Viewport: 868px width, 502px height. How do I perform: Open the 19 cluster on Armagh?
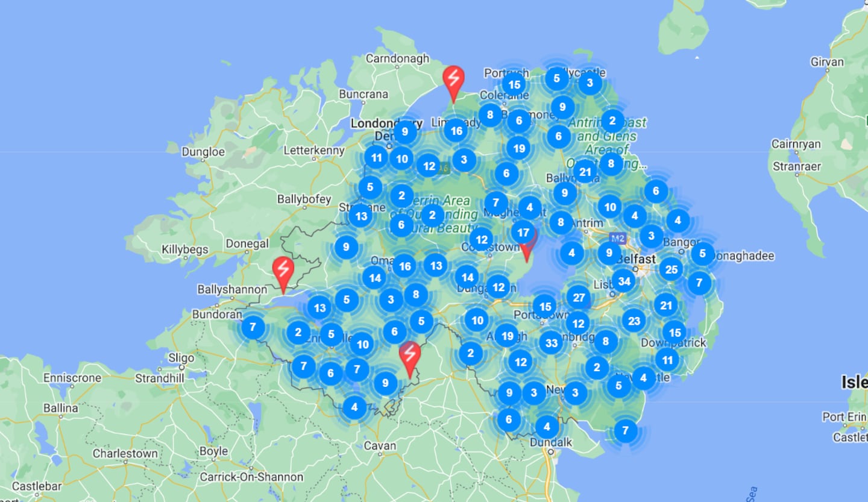pyautogui.click(x=506, y=336)
